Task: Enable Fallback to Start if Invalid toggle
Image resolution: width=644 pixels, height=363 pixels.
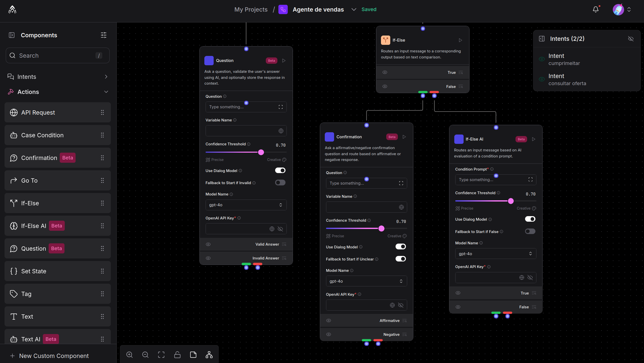Action: coord(280,182)
